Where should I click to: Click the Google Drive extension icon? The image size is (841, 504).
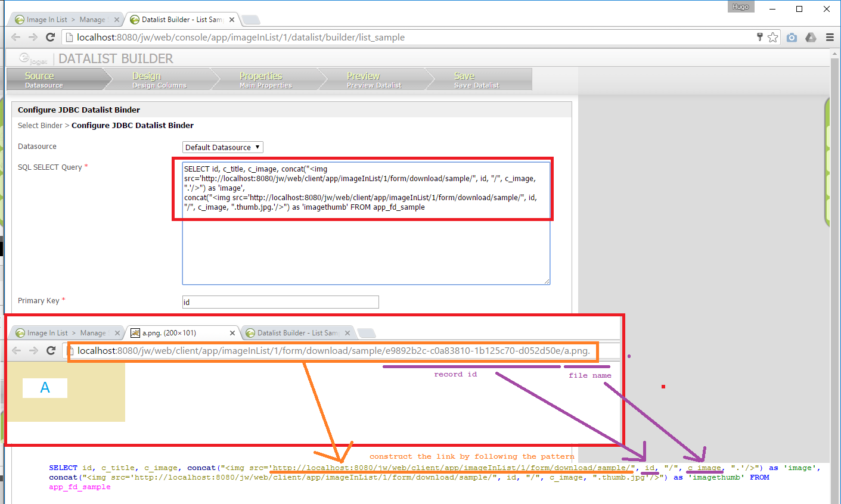coord(811,37)
